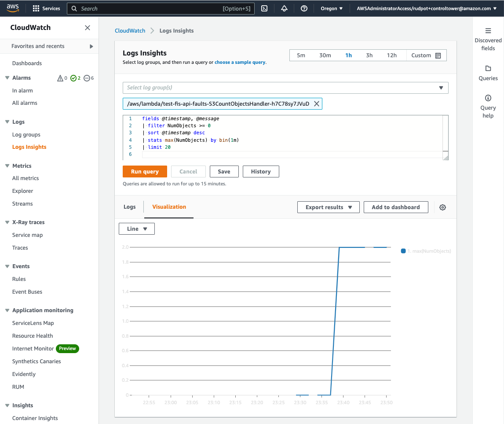Change chart type with the Line dropdown
The height and width of the screenshot is (424, 504).
136,229
